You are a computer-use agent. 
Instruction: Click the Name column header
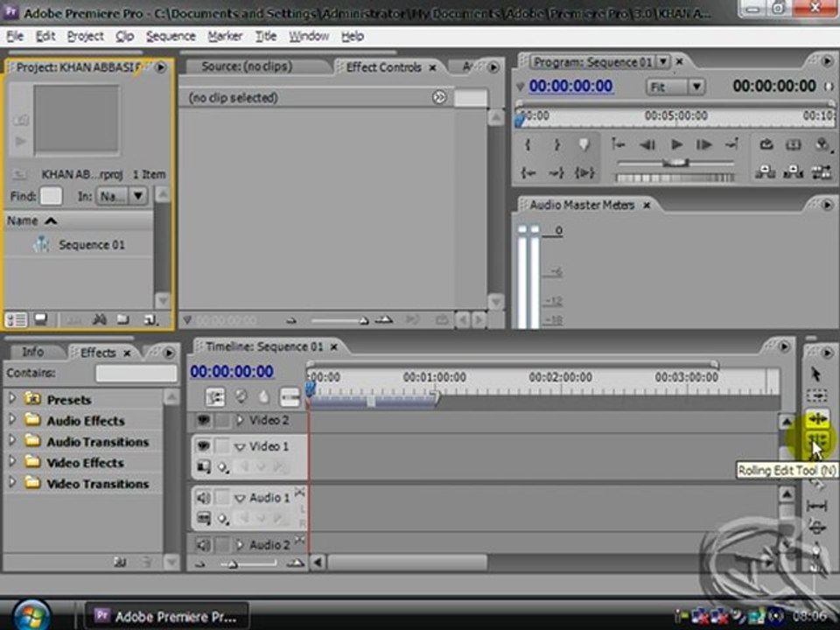coord(78,220)
